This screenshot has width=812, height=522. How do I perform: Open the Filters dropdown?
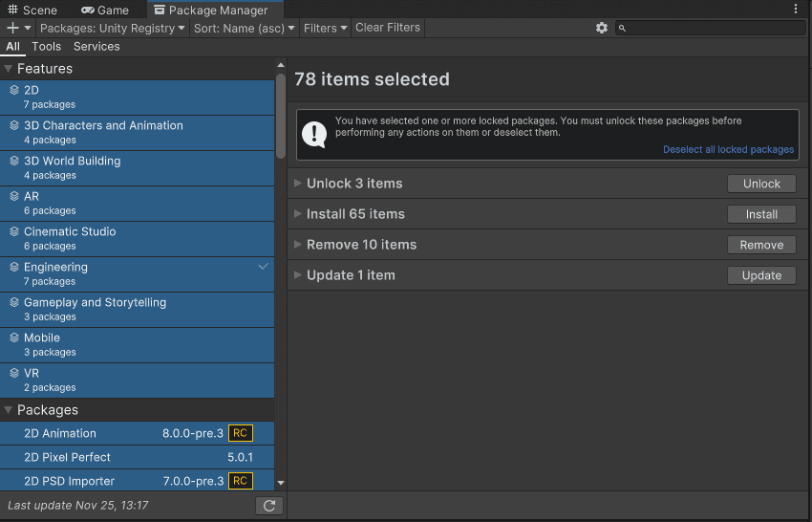325,28
